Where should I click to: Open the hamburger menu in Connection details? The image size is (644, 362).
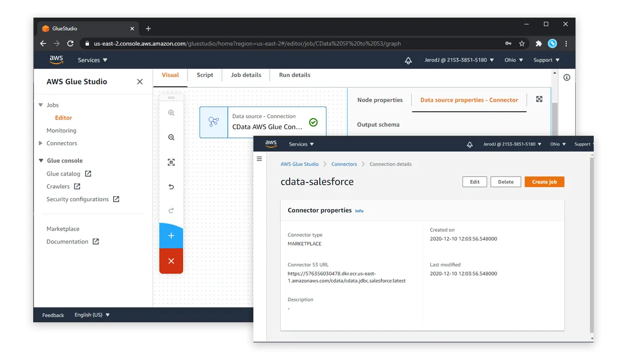coord(259,158)
